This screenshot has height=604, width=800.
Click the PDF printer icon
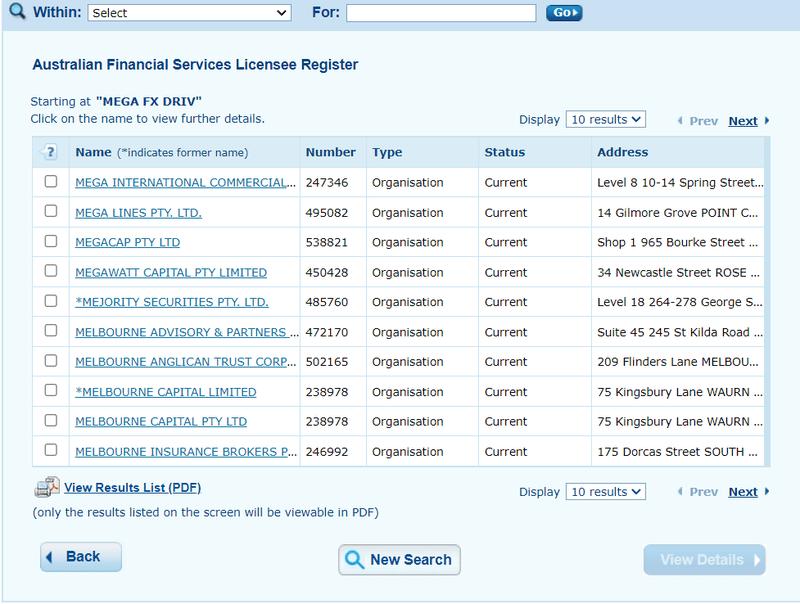tap(47, 487)
